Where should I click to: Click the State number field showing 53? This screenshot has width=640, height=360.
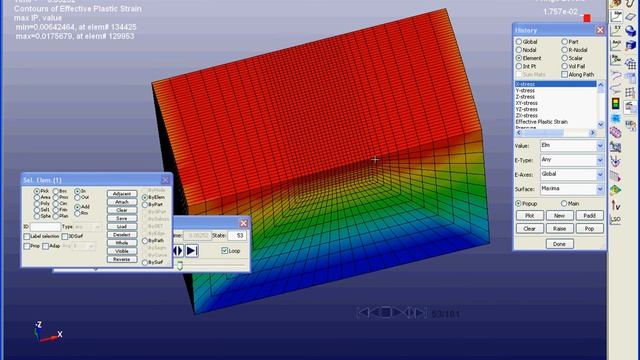pyautogui.click(x=237, y=236)
